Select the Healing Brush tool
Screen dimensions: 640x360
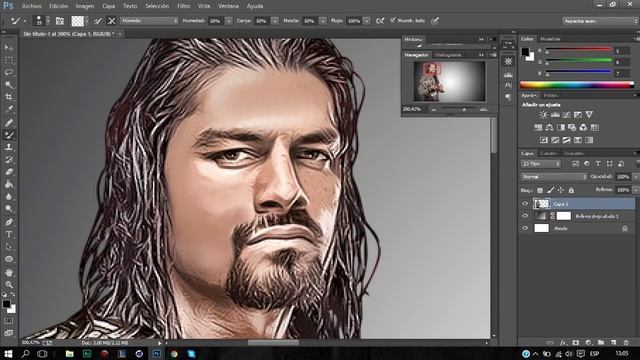(9, 122)
